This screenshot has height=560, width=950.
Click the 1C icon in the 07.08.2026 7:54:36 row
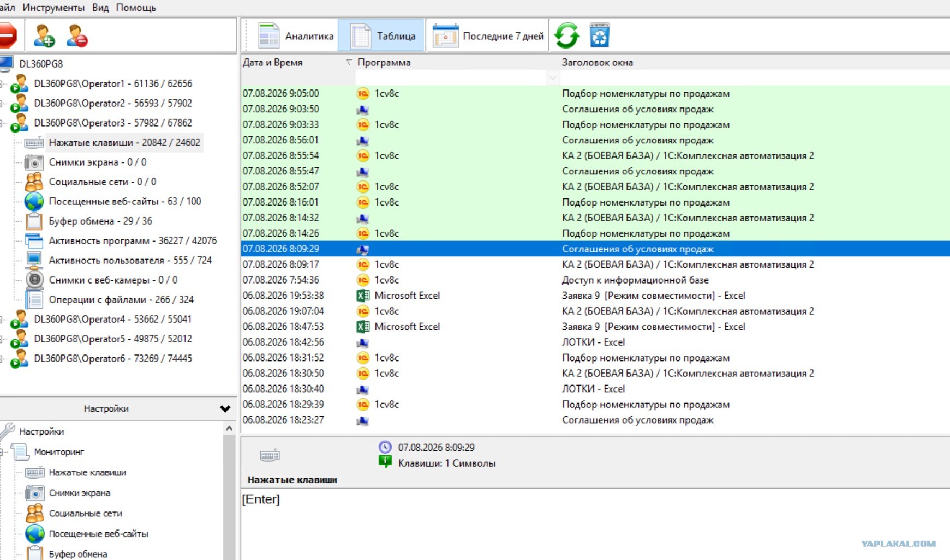[363, 280]
